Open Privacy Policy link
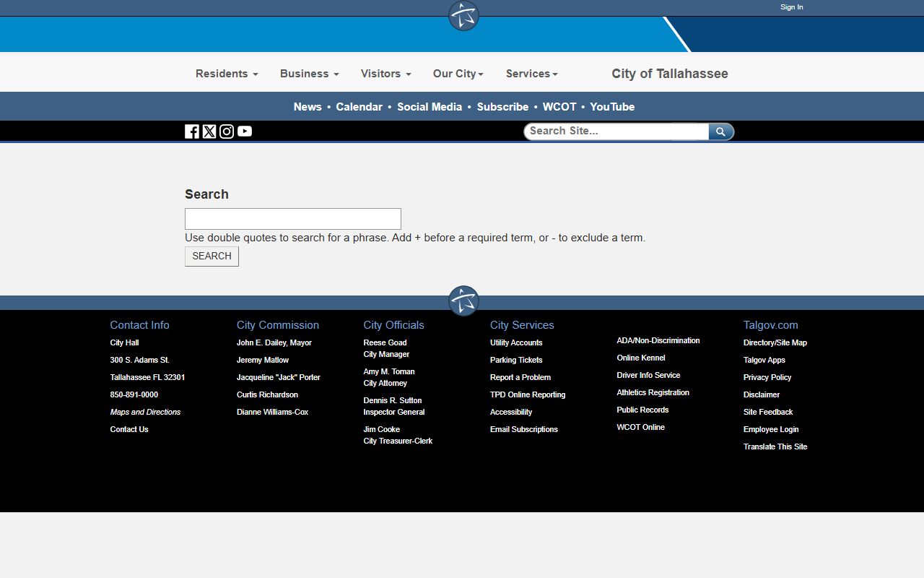 [x=767, y=377]
